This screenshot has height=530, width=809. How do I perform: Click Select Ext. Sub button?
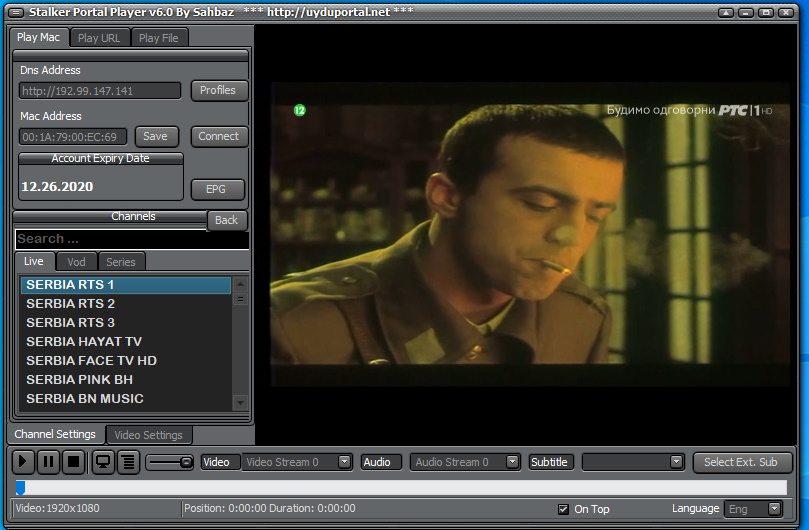(x=741, y=462)
